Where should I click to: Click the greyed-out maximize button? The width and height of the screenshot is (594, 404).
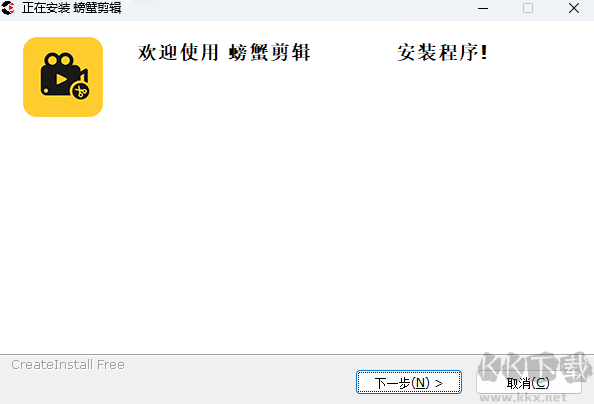click(528, 8)
